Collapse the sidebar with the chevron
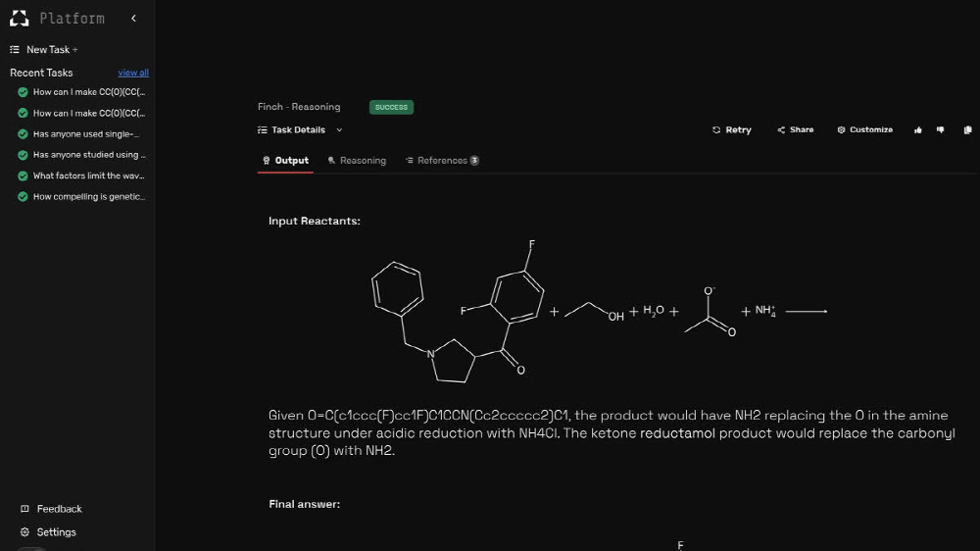The width and height of the screenshot is (980, 551). tap(133, 19)
